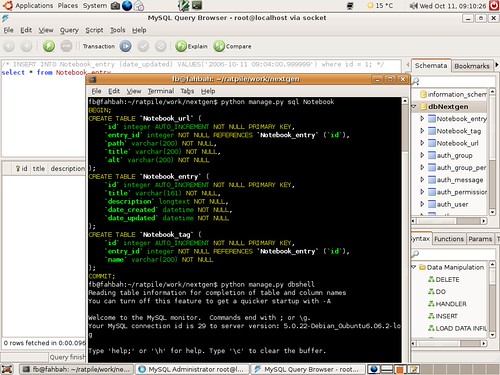Select LOAD DATA INFILE syntax entry
Viewport: 500px width, 375px height.
(x=457, y=328)
